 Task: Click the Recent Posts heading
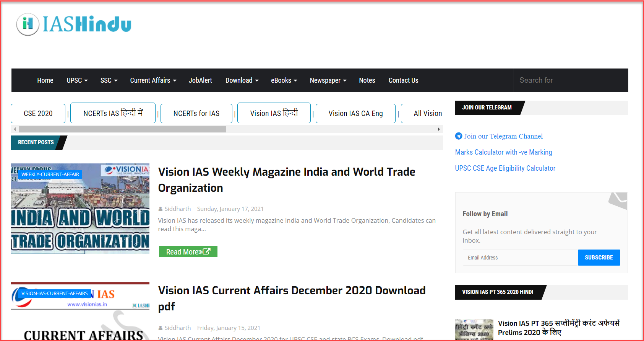(x=36, y=142)
